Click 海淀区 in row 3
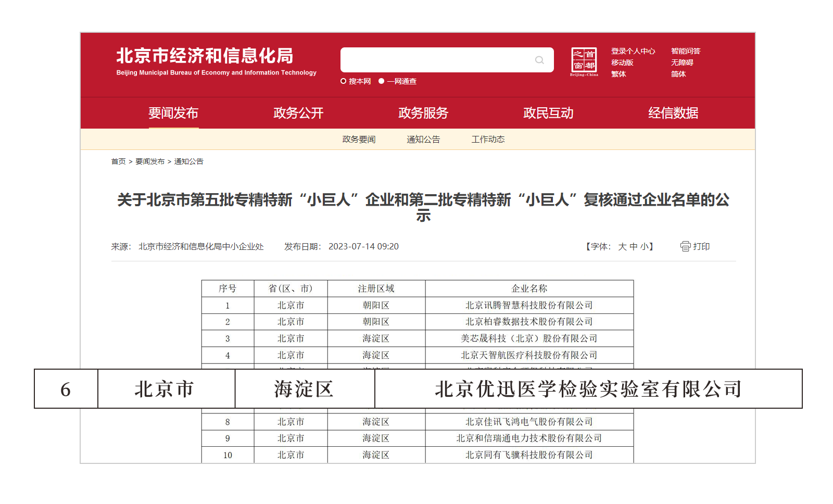 [x=376, y=338]
